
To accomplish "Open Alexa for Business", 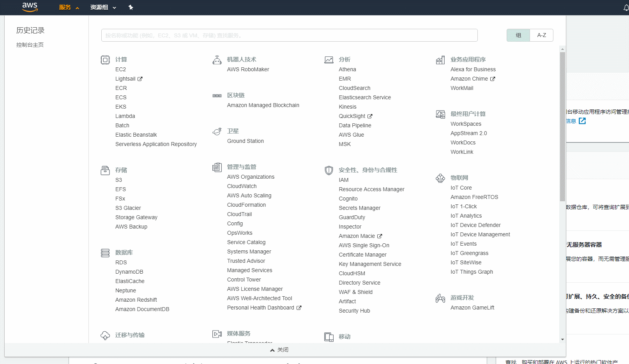I will (473, 69).
